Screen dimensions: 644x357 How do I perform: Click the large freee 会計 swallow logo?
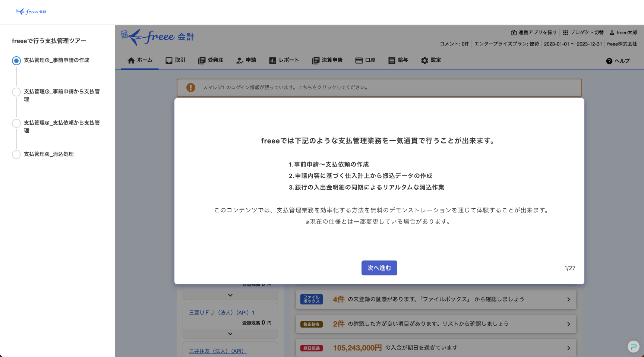(157, 37)
